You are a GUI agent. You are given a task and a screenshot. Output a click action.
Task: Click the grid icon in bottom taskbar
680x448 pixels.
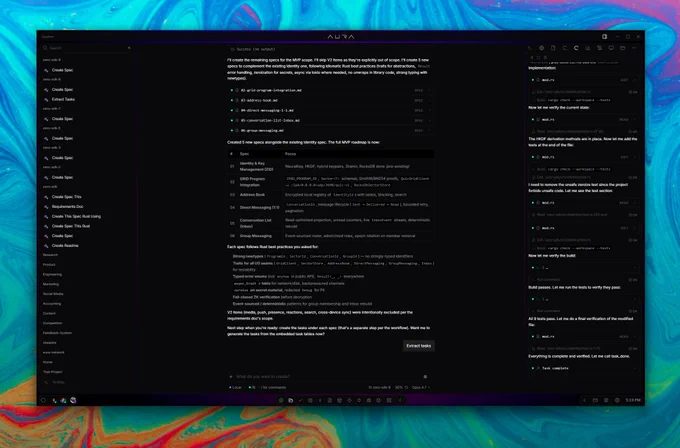[389, 400]
